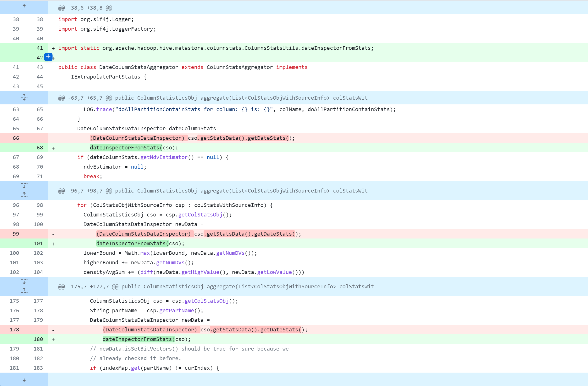
Task: Select the removed line number 178
Action: [14, 329]
